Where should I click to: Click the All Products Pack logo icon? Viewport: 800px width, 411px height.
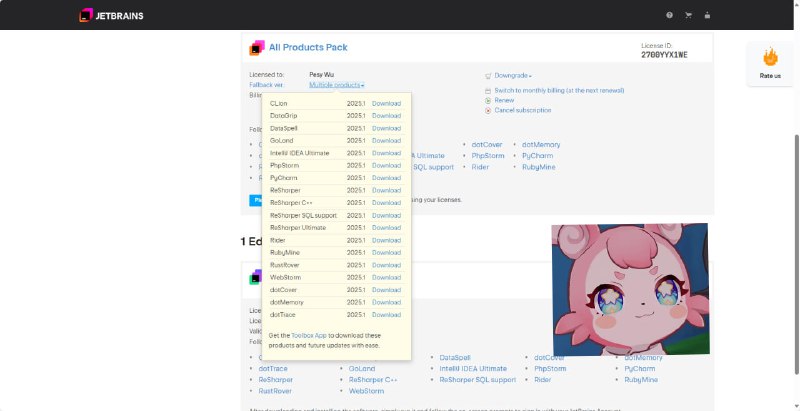(x=257, y=47)
